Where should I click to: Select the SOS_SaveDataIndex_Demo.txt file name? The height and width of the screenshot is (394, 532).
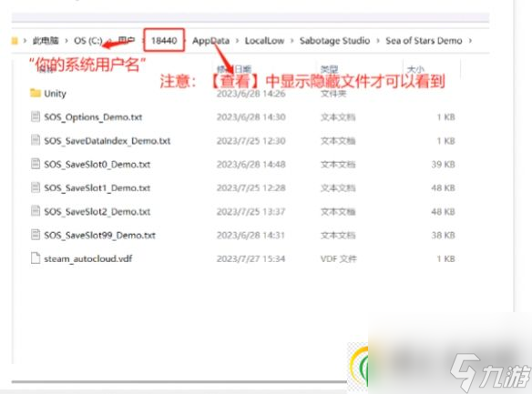pos(107,141)
